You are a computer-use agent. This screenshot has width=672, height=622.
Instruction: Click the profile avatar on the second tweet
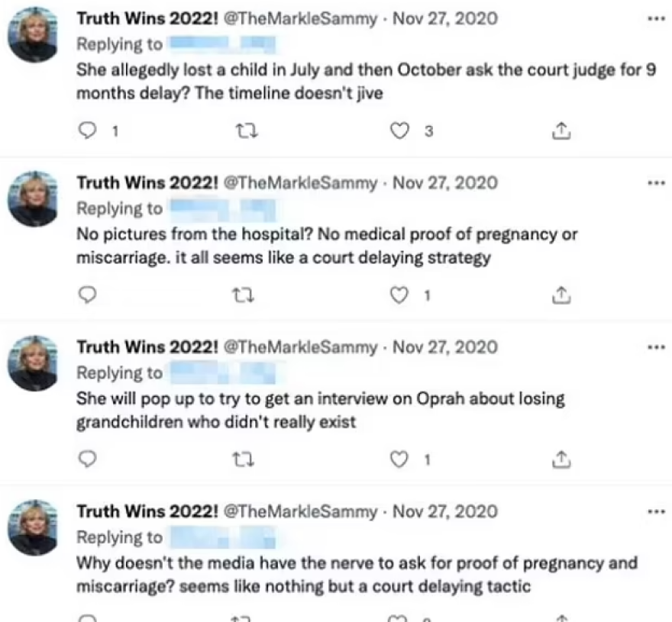point(32,197)
